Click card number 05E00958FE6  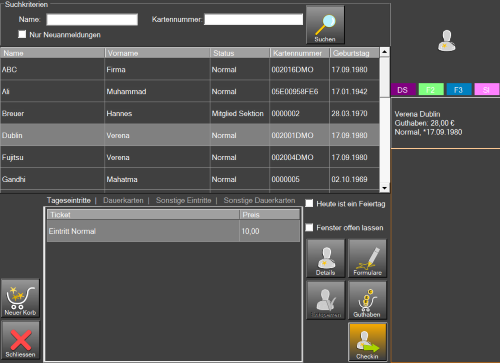pyautogui.click(x=295, y=91)
